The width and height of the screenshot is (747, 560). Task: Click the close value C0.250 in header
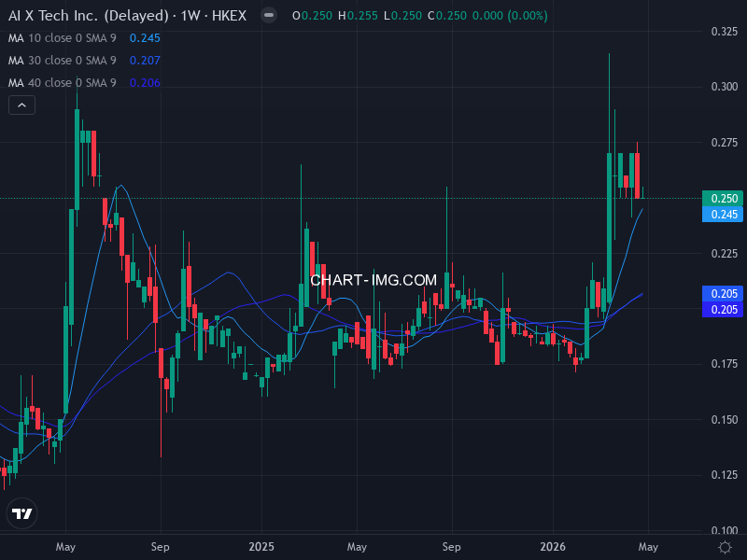[x=447, y=16]
